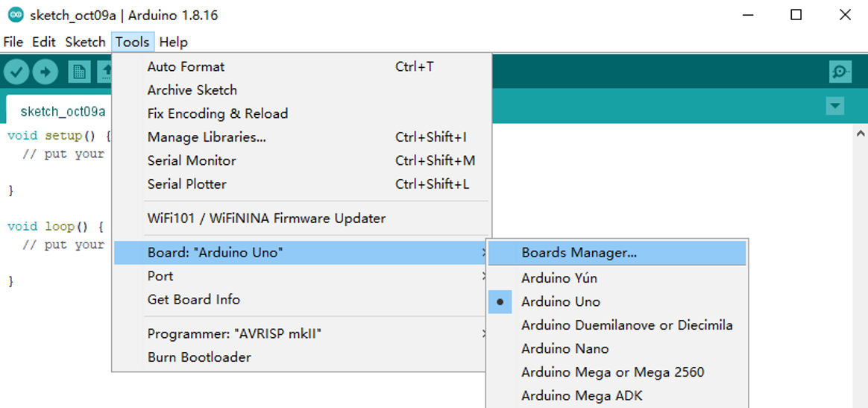868x408 pixels.
Task: Choose Fix Encoding & Reload
Action: click(302, 113)
